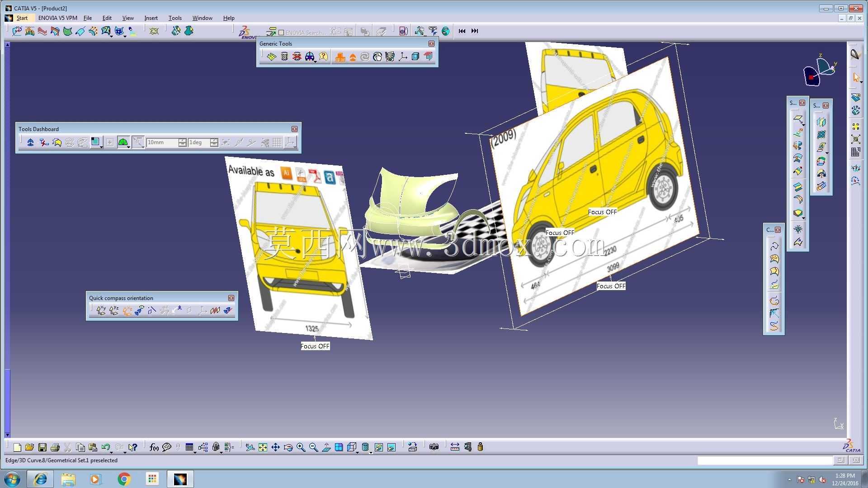The image size is (868, 488).
Task: Expand the view mode cube dropdown arrow
Action: pos(358,451)
